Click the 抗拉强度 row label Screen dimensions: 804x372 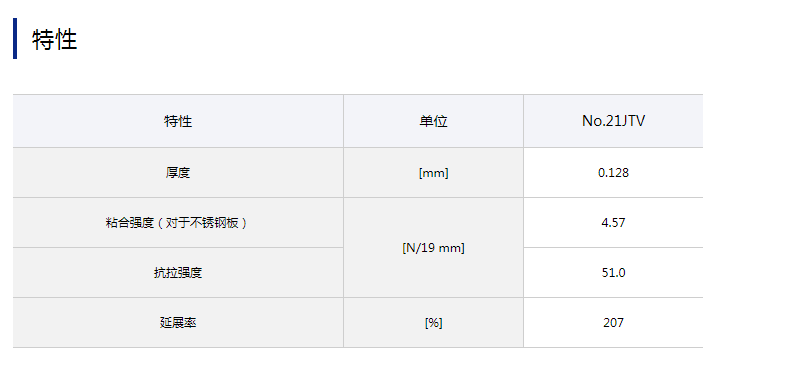click(x=178, y=272)
